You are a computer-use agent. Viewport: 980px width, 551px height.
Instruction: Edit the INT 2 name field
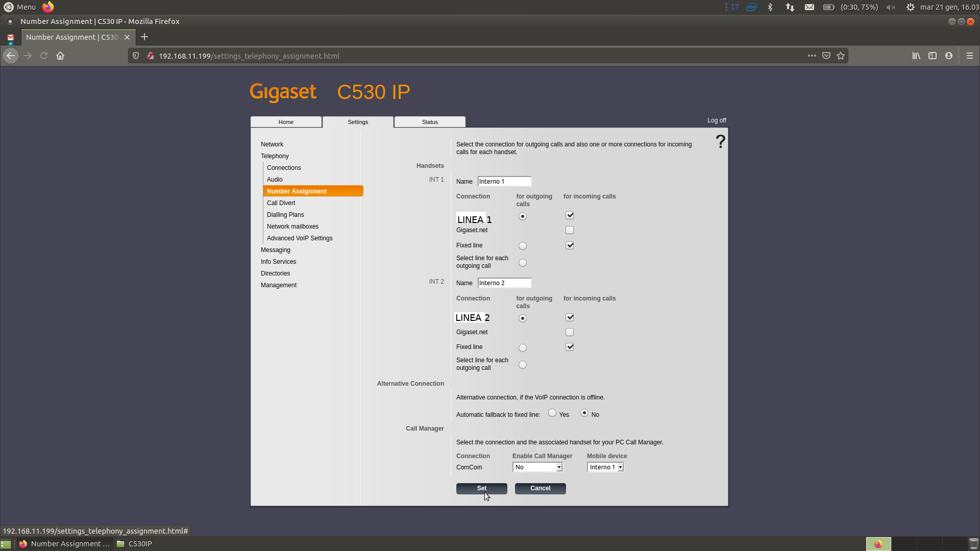coord(504,283)
